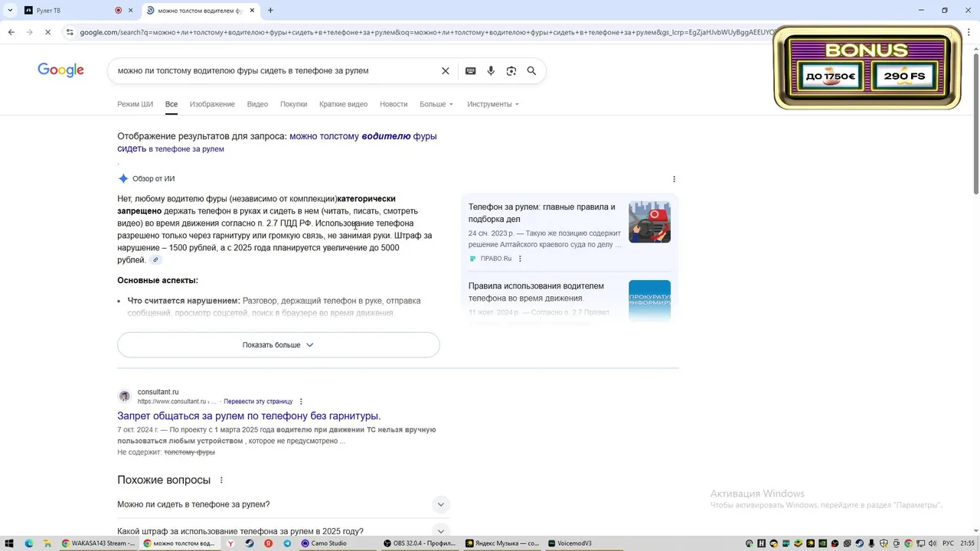Click the BONUS до 1750€ banner

coord(867,67)
